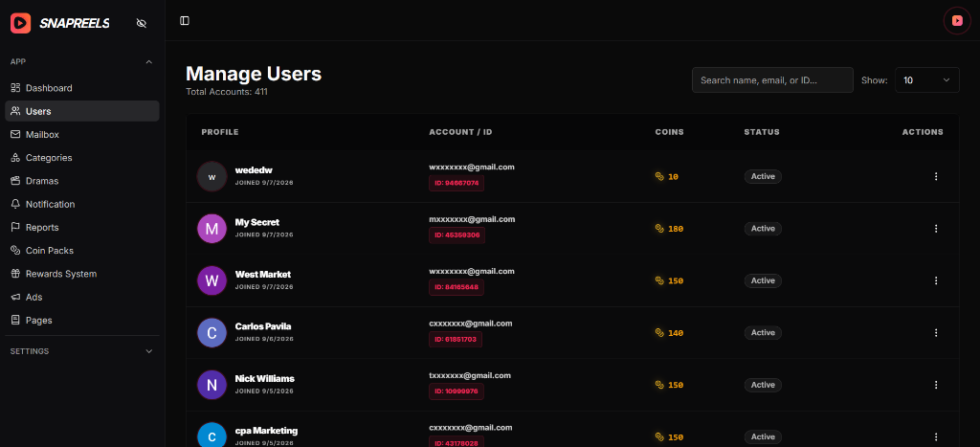Click the SnapReels logo icon
980x447 pixels.
pyautogui.click(x=21, y=23)
